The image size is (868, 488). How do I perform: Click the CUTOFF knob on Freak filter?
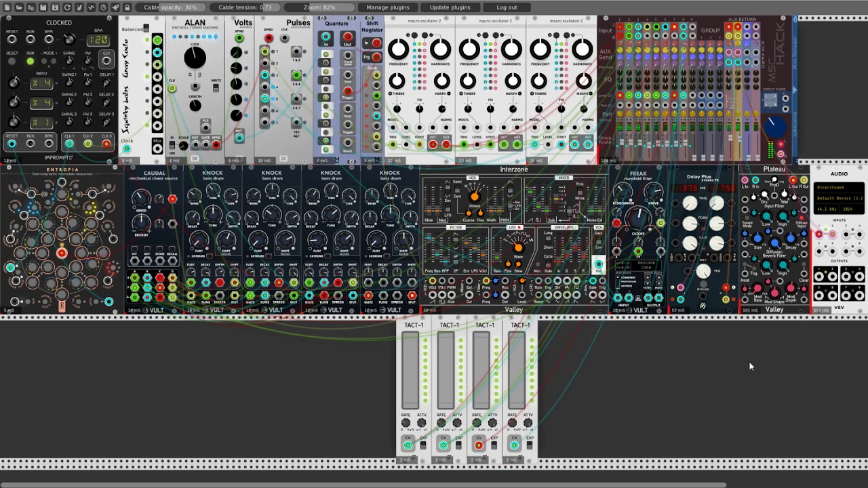[x=638, y=218]
